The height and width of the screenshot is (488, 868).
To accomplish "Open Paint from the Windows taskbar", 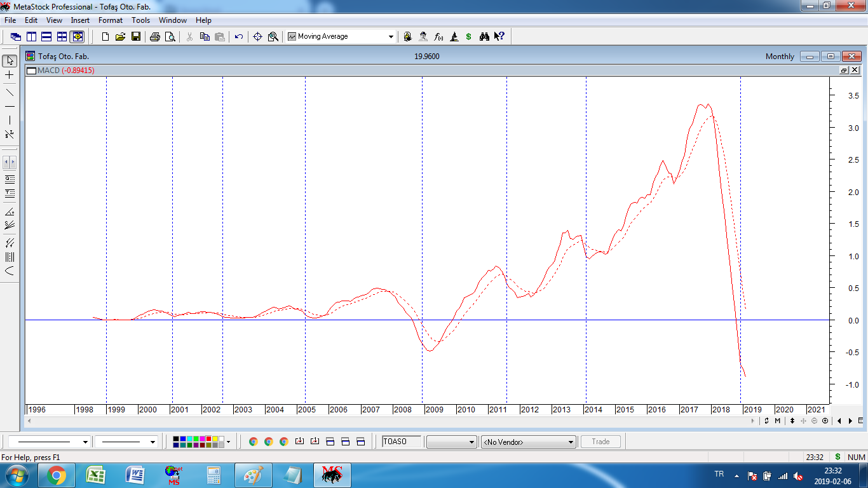I will (x=253, y=475).
